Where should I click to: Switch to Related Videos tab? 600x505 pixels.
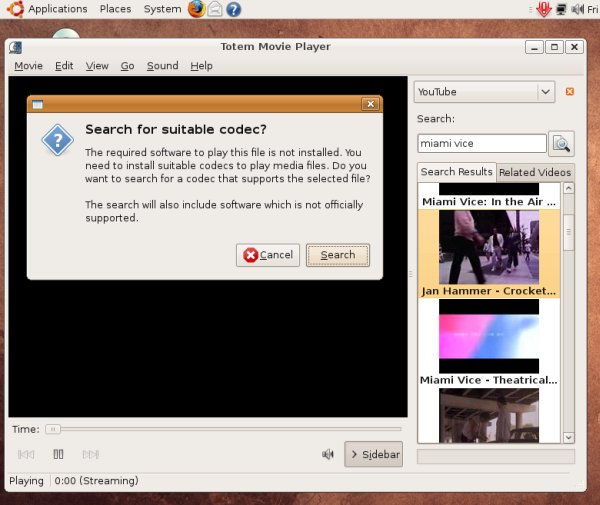[x=535, y=173]
